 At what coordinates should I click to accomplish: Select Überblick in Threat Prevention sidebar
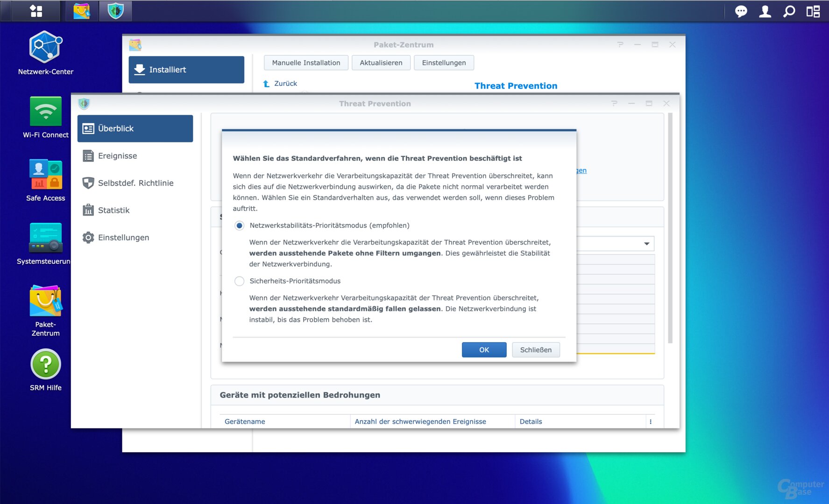tap(135, 128)
